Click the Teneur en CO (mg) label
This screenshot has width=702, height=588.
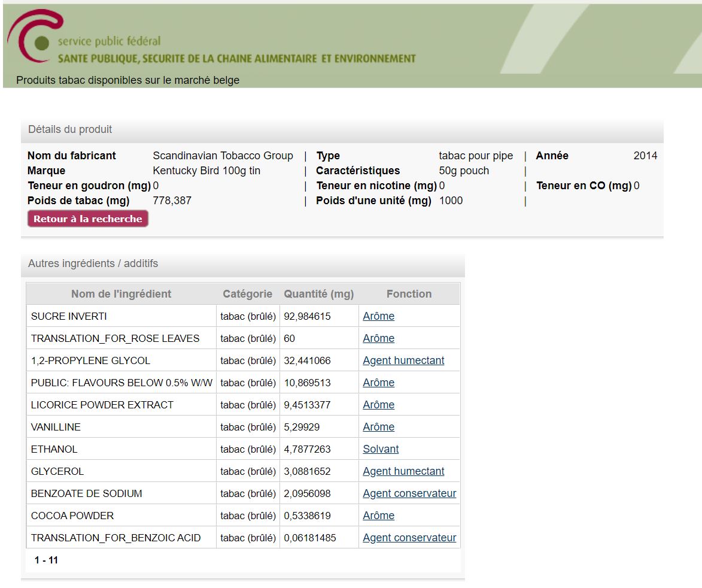[584, 186]
